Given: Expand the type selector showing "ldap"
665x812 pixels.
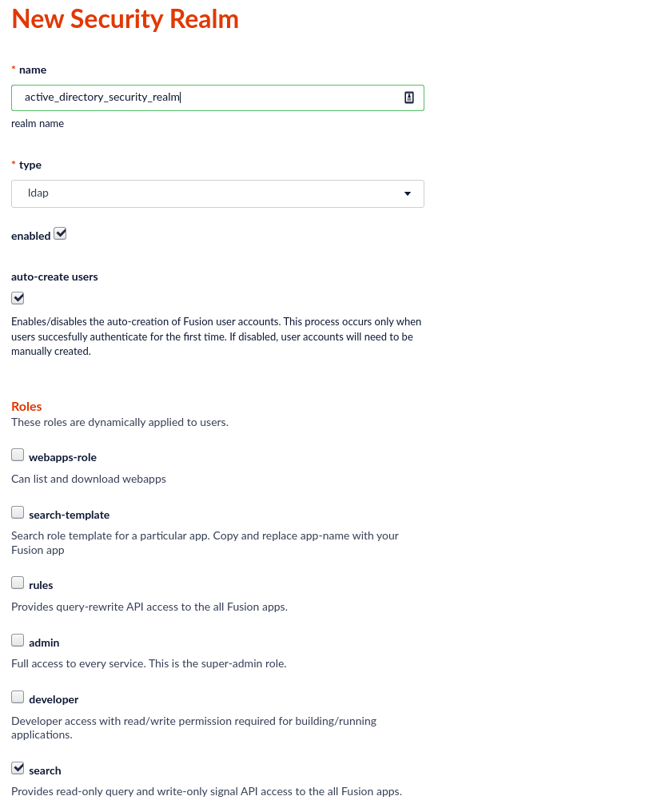Looking at the screenshot, I should pyautogui.click(x=217, y=193).
